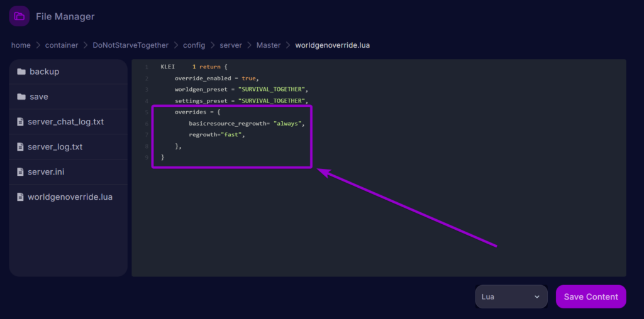Click the File Manager logo icon
The image size is (644, 319).
[x=19, y=16]
